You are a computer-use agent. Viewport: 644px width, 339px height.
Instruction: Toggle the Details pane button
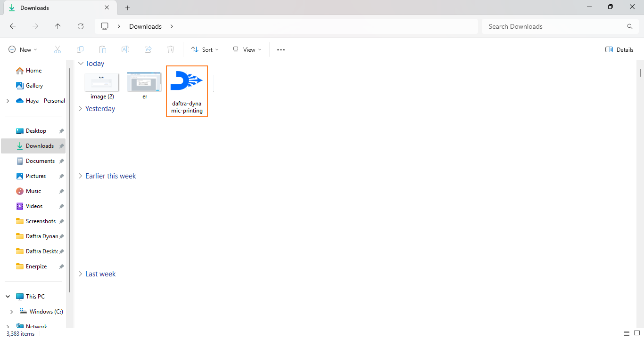[619, 49]
